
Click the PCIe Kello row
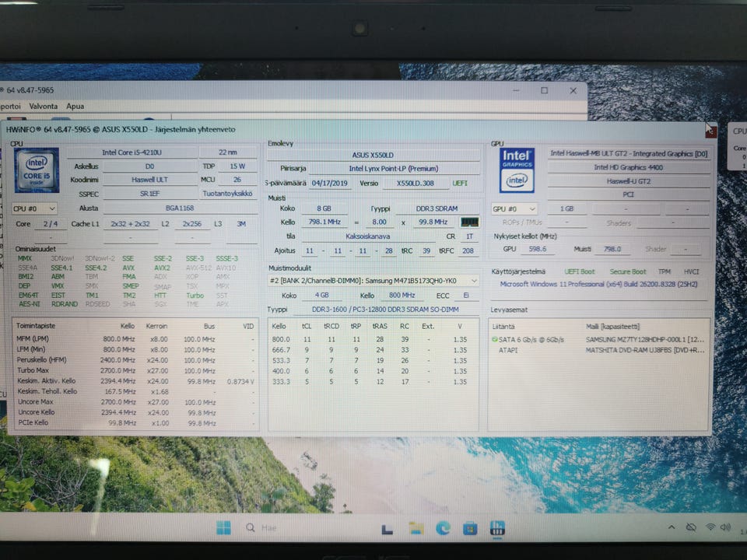click(135, 423)
